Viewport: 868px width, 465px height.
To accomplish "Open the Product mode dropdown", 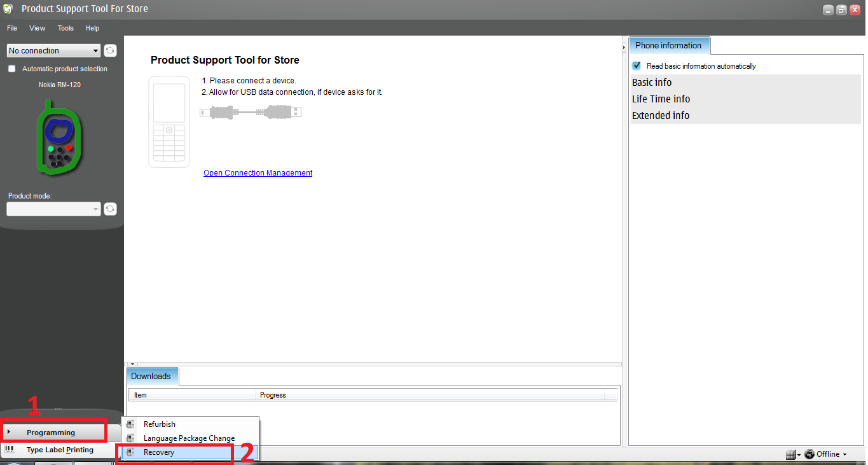I will pos(54,209).
